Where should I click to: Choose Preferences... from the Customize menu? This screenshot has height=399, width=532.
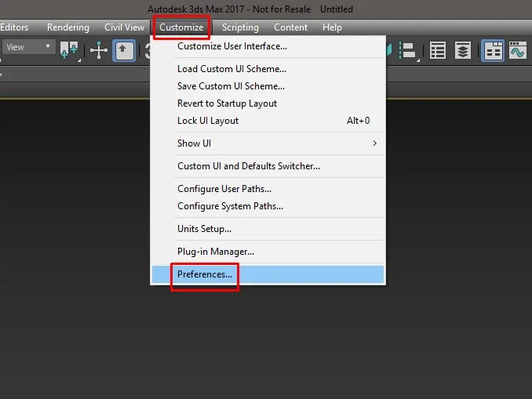[205, 274]
